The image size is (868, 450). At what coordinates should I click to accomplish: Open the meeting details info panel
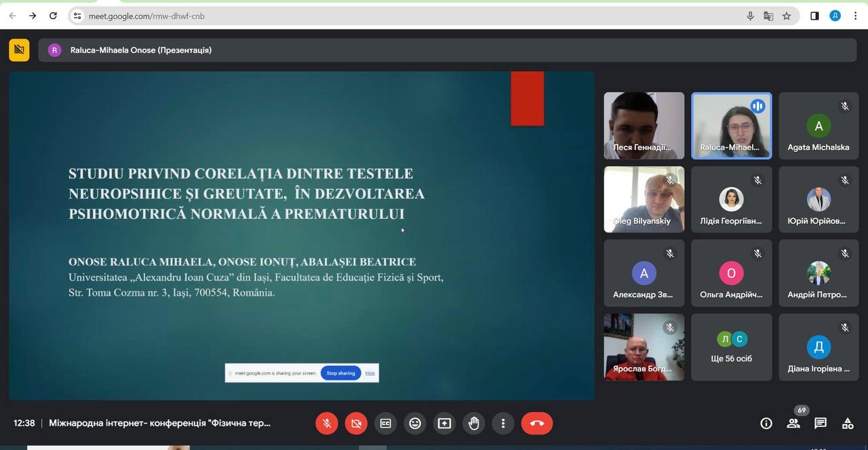pyautogui.click(x=766, y=423)
